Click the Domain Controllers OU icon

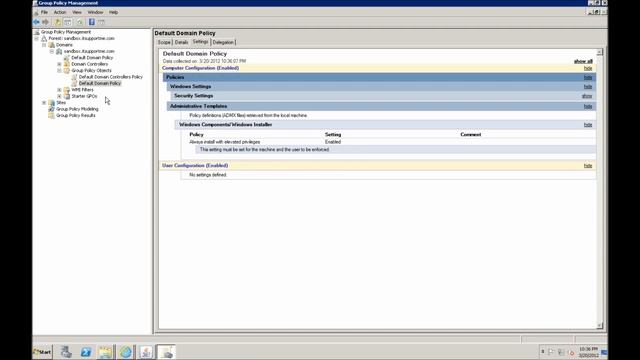click(67, 64)
